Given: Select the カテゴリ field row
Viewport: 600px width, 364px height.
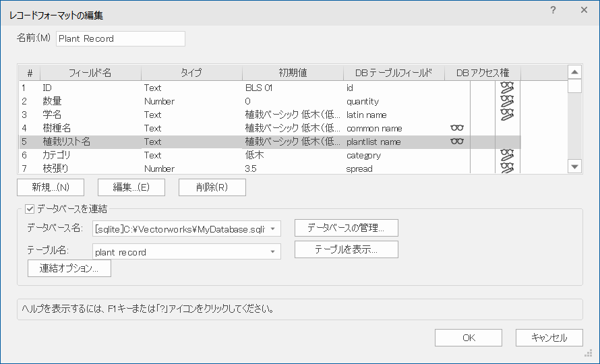Looking at the screenshot, I should pyautogui.click(x=270, y=155).
